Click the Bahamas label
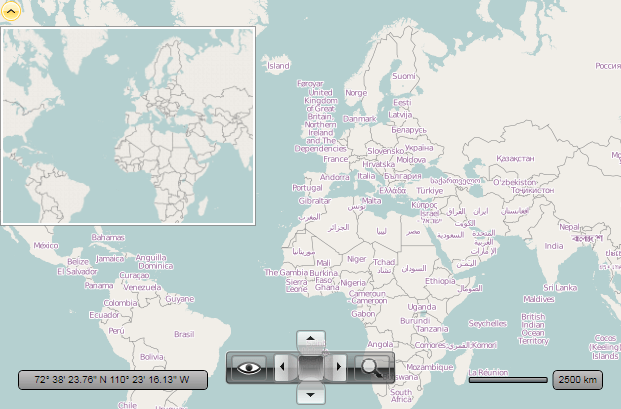 [108, 238]
